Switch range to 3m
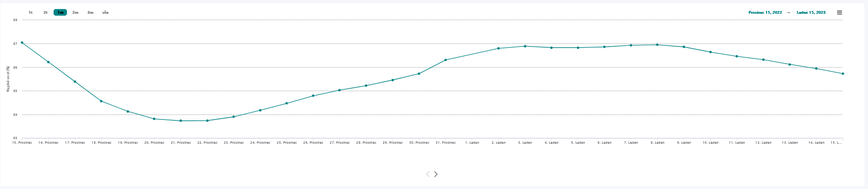 (x=90, y=12)
